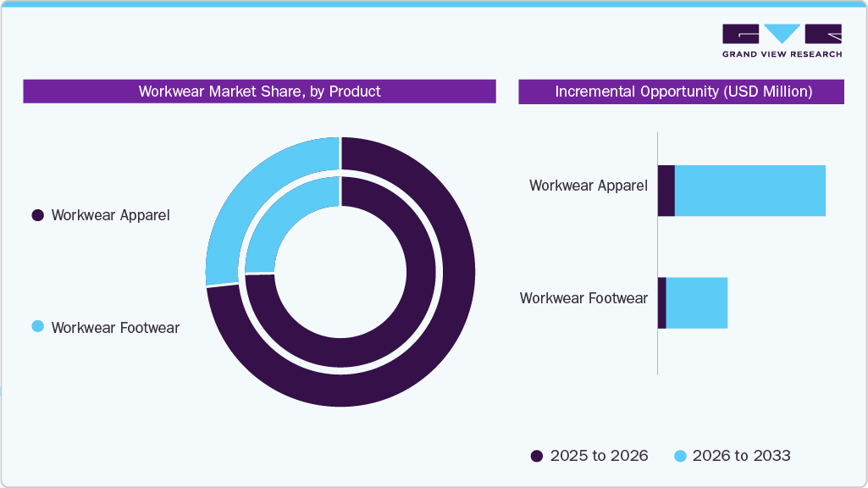Toggle the Workwear Apparel legend entry

(x=111, y=214)
